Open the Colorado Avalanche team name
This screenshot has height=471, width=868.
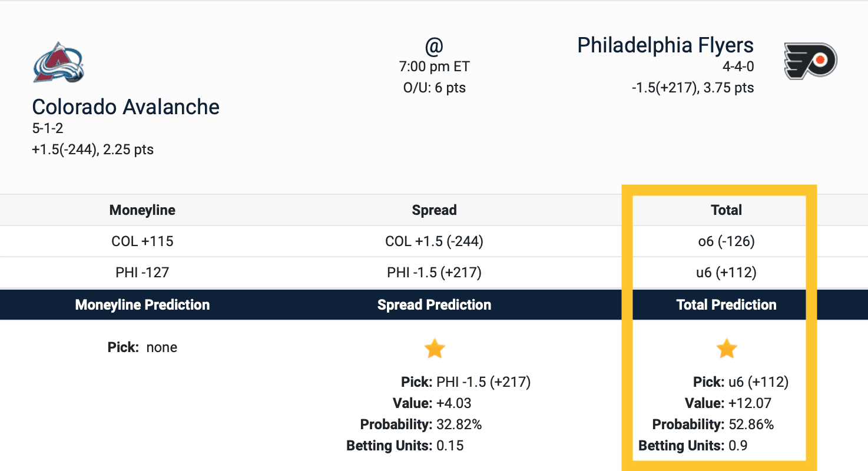pyautogui.click(x=125, y=107)
